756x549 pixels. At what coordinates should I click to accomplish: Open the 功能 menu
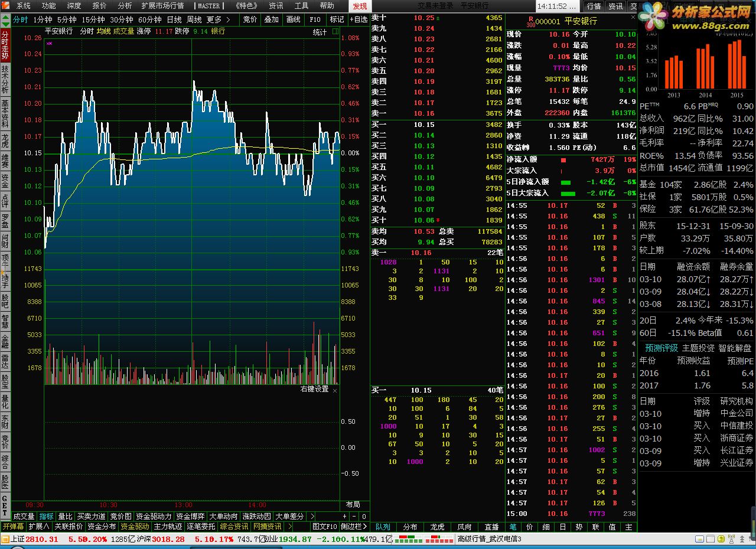(49, 6)
